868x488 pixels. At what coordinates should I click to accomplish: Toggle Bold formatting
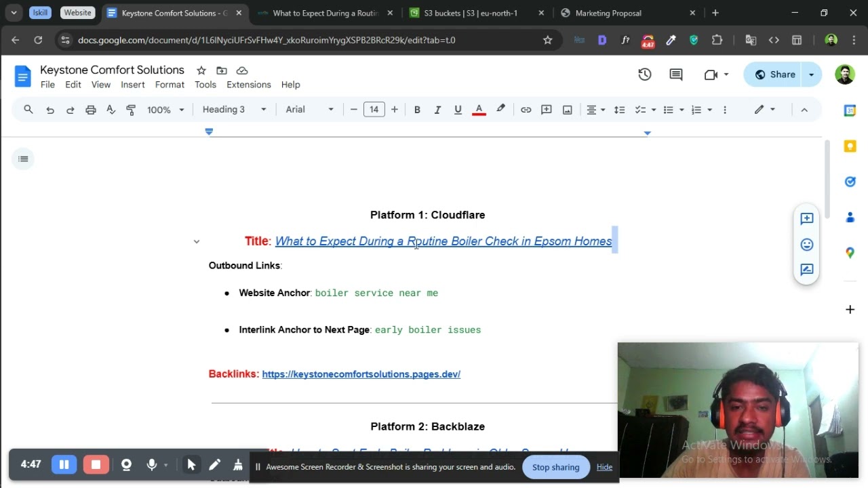click(417, 110)
